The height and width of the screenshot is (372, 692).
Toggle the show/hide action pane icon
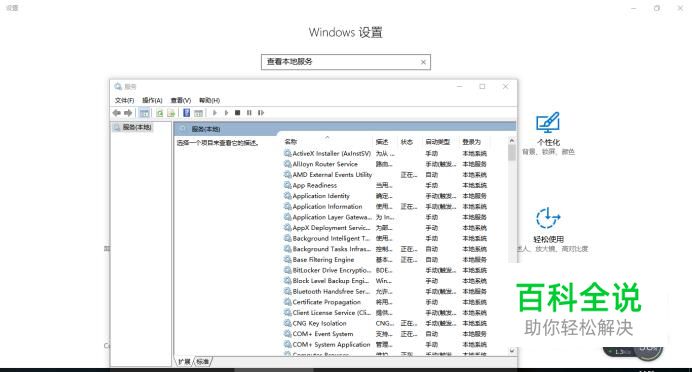coord(199,113)
